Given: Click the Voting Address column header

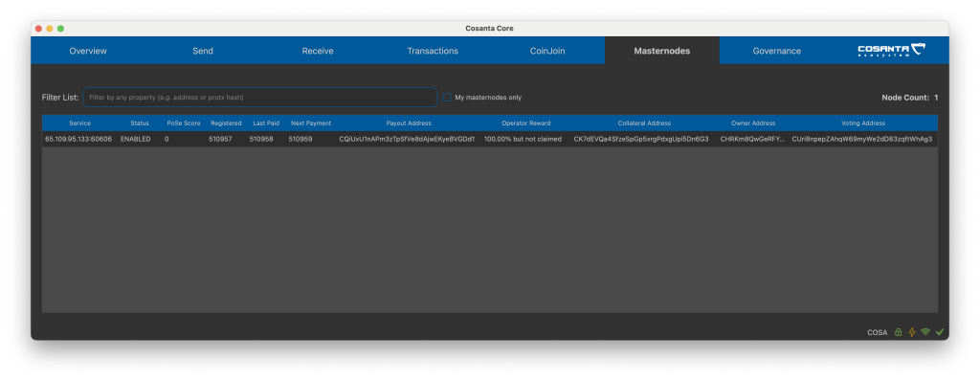Looking at the screenshot, I should [x=863, y=123].
